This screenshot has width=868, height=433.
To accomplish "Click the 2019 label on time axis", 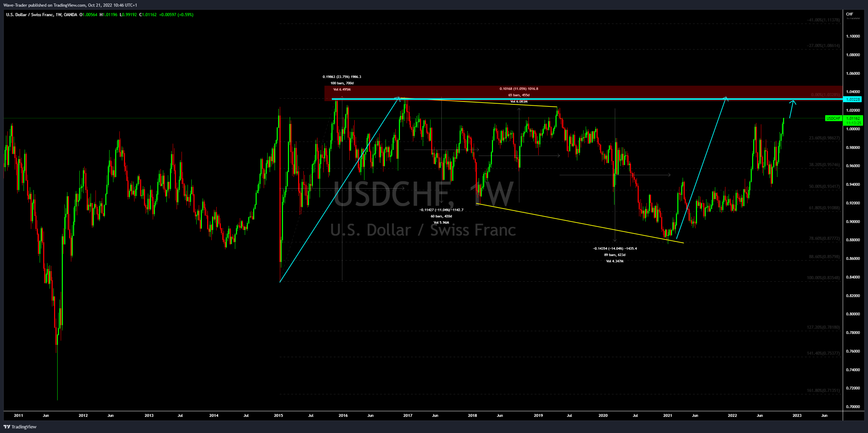I will point(538,415).
